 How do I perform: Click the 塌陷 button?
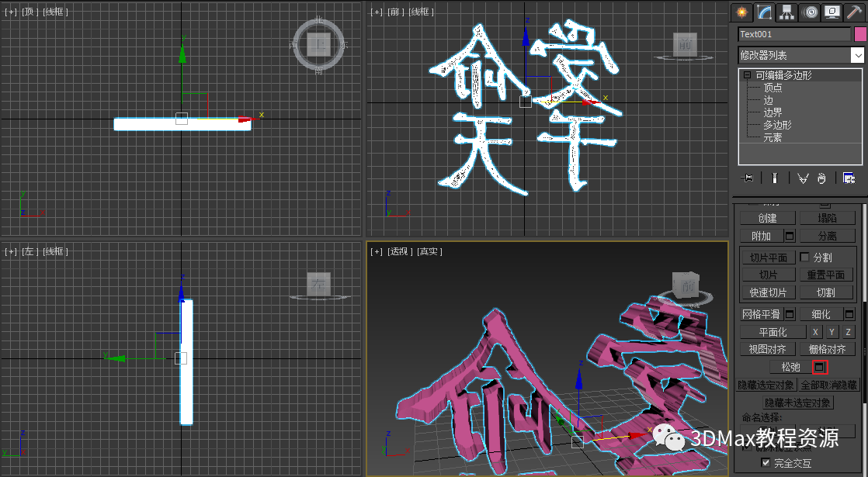click(827, 218)
